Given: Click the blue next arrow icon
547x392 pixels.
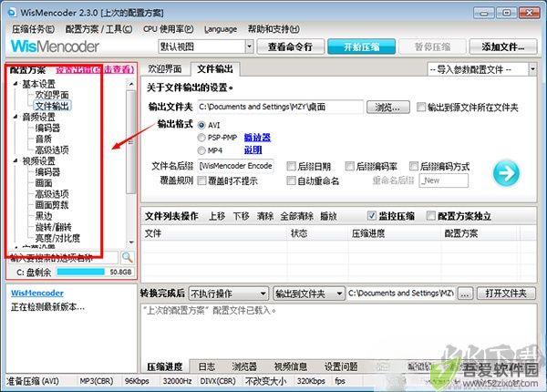Looking at the screenshot, I should pos(506,172).
